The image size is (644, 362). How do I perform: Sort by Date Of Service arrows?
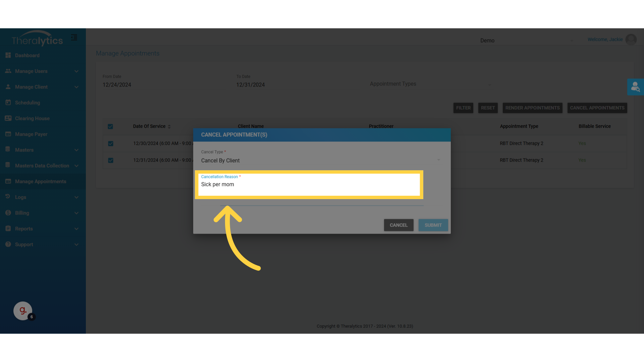(169, 127)
